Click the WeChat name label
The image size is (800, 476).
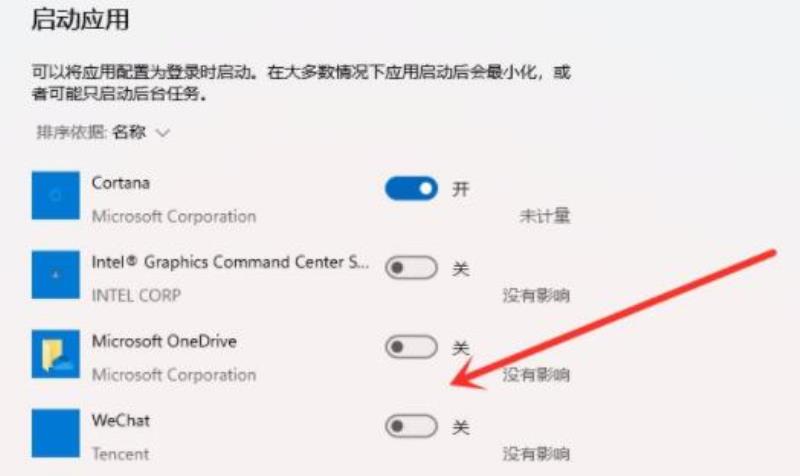121,420
